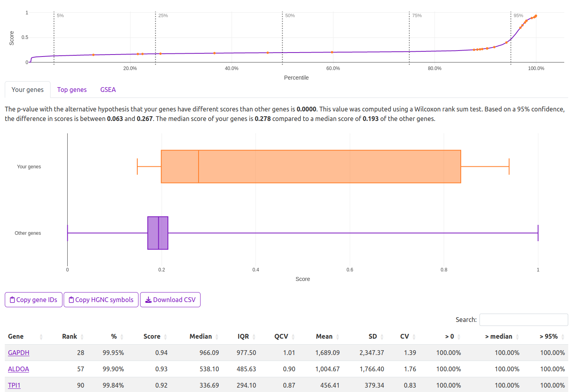This screenshot has width=571, height=392.
Task: Select the Your genes tab
Action: coord(27,90)
